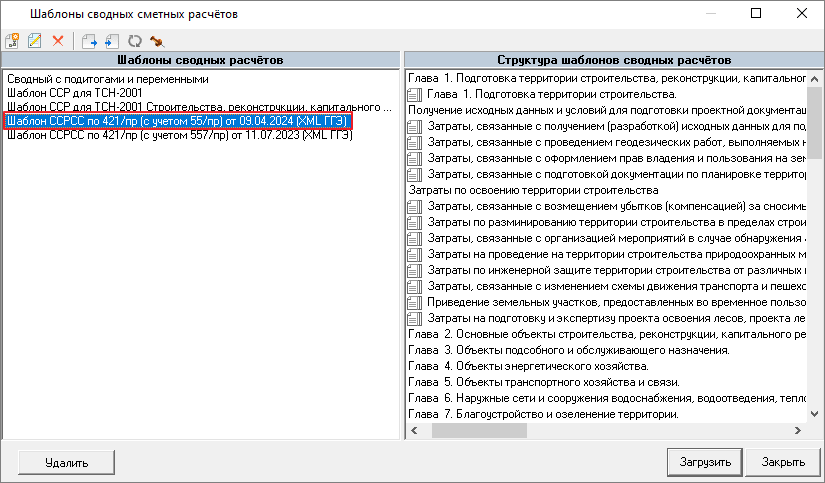Click the create new template toolbar icon
This screenshot has width=825, height=483.
pyautogui.click(x=12, y=41)
